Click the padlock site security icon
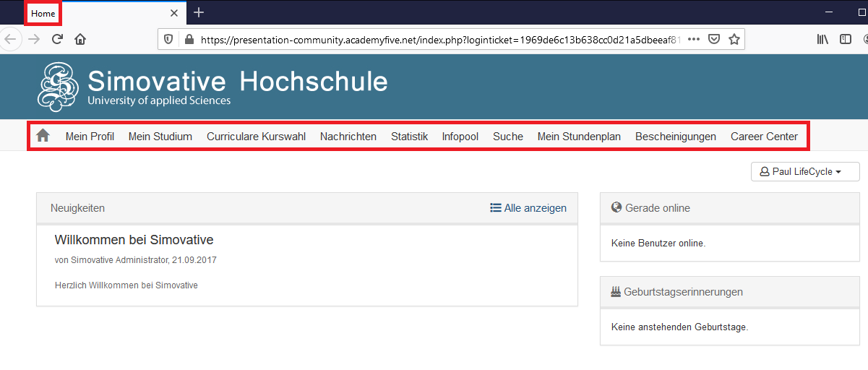 click(189, 40)
